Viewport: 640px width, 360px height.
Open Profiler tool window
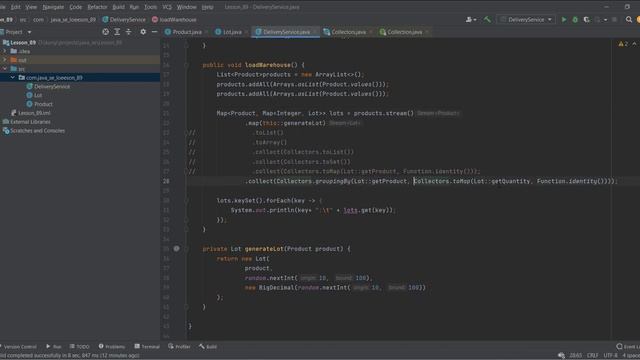pos(179,347)
